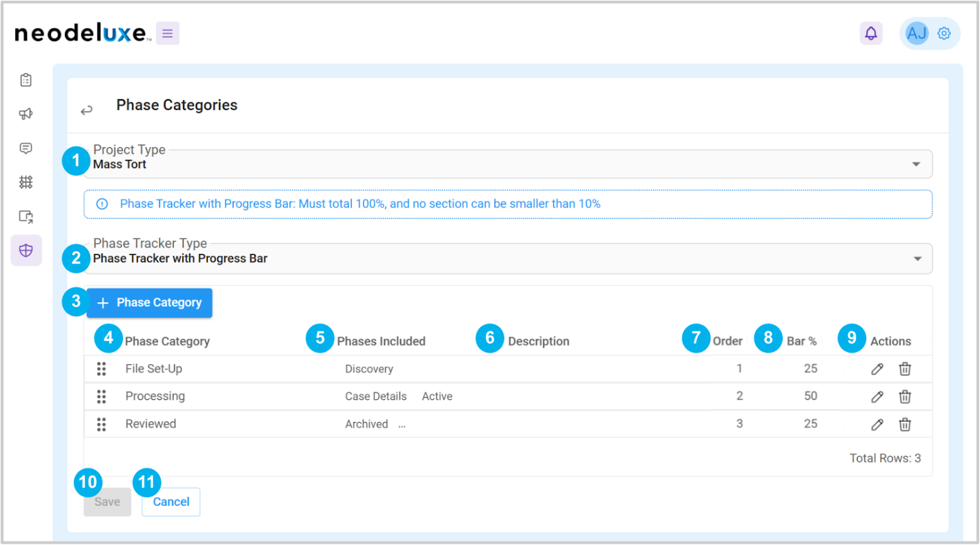Select the Reviewed category name

[x=151, y=424]
